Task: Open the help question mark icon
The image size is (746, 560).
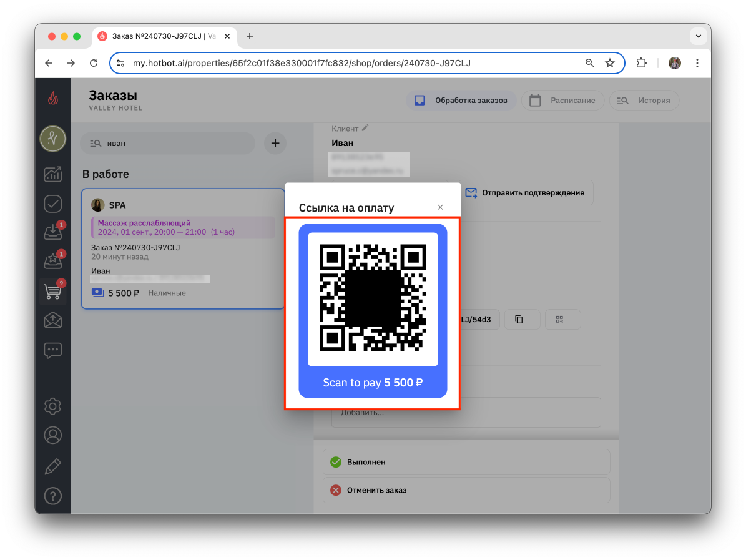Action: tap(53, 496)
